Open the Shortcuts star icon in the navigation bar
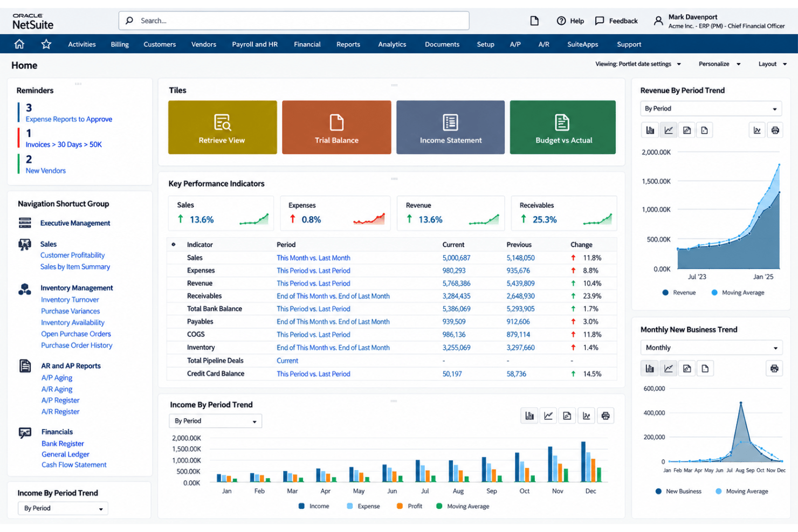Image resolution: width=798 pixels, height=532 pixels. pos(46,44)
